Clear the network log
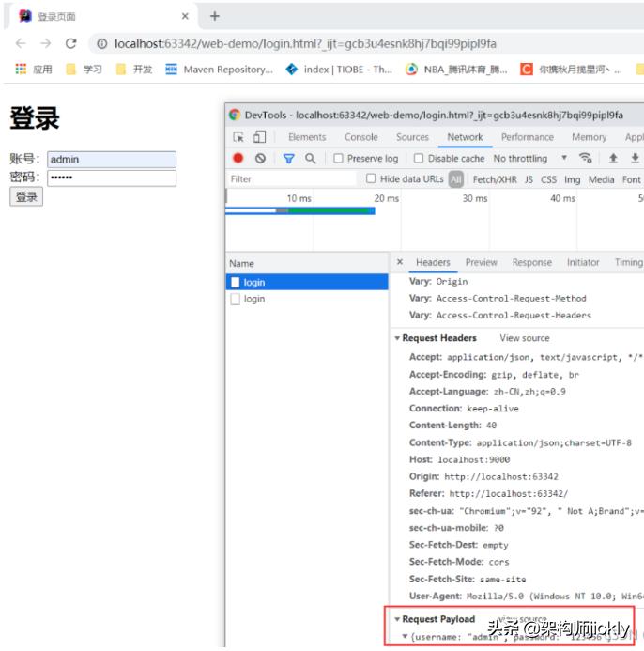644x651 pixels. [x=260, y=158]
